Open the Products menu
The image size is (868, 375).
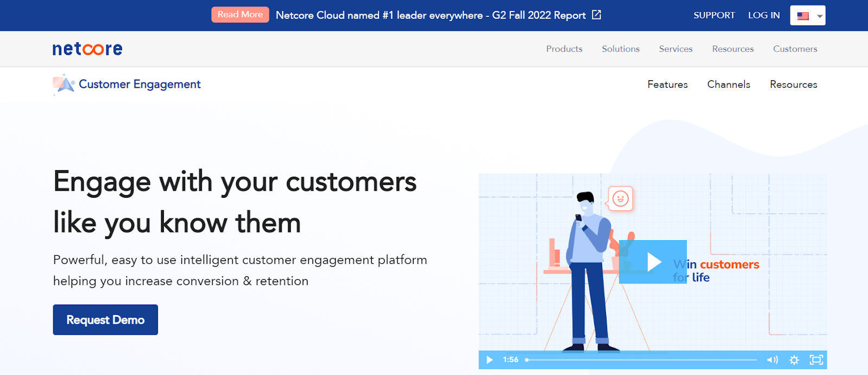pos(564,49)
